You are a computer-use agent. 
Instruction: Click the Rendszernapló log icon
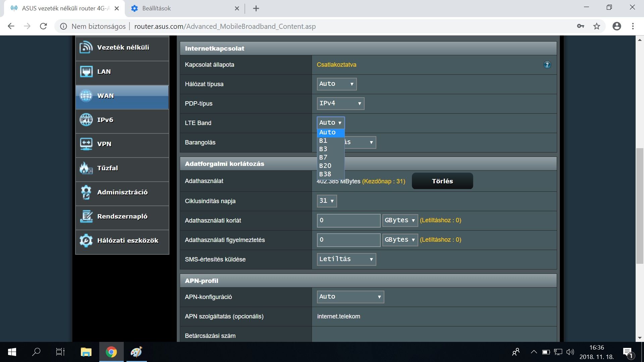coord(86,216)
